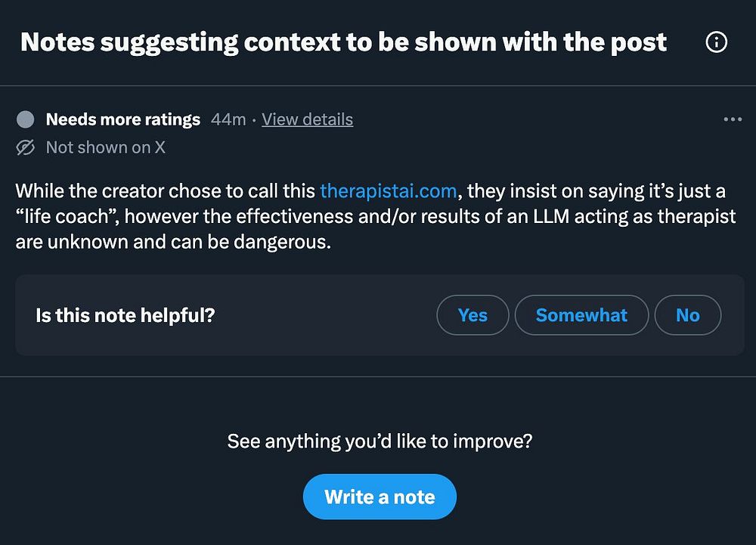
Task: Select the Needs more ratings status label
Action: coord(123,119)
